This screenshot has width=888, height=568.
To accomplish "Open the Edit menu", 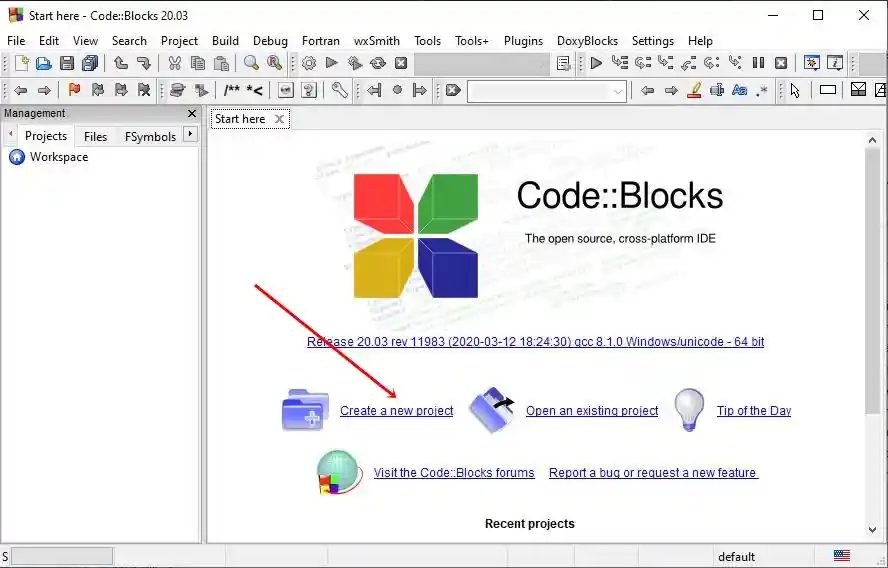I will click(49, 41).
